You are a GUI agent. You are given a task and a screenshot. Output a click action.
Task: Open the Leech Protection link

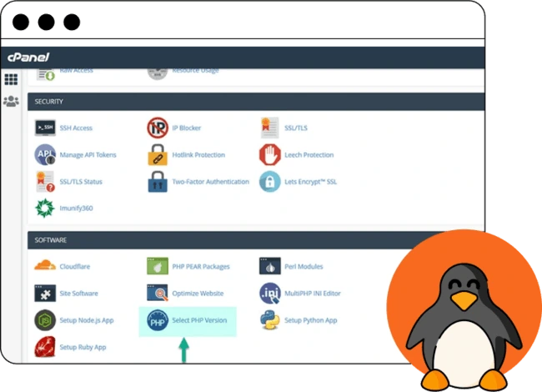pos(309,155)
